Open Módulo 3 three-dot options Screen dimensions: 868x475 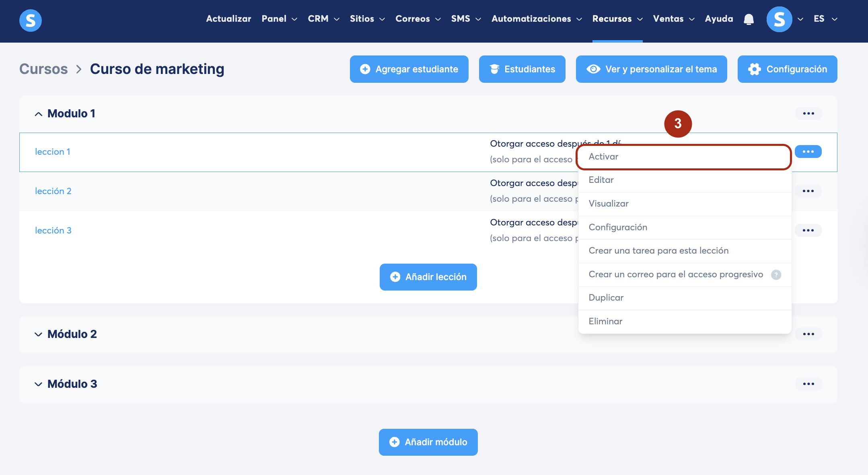tap(808, 384)
